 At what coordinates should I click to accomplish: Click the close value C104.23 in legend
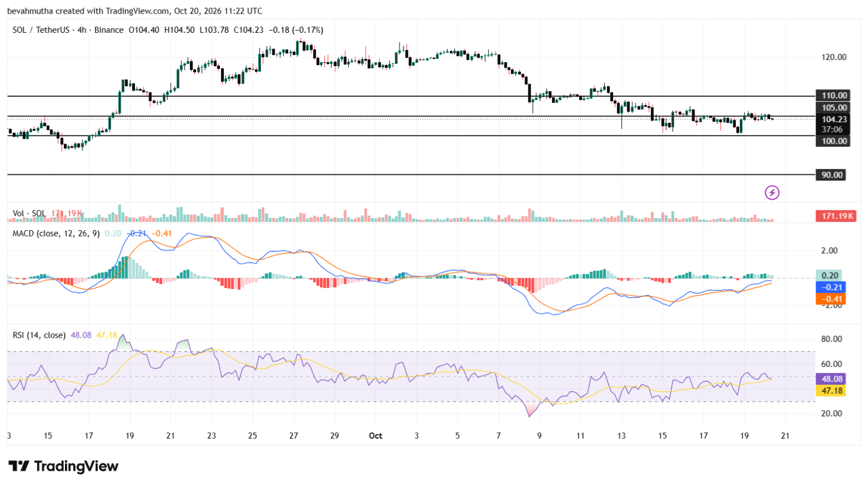[x=249, y=30]
